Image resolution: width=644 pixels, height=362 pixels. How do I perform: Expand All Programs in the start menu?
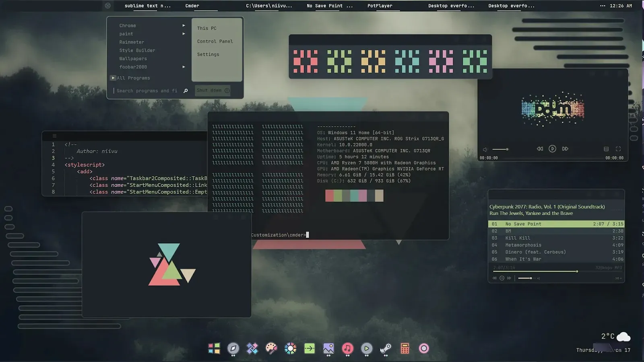click(x=130, y=78)
